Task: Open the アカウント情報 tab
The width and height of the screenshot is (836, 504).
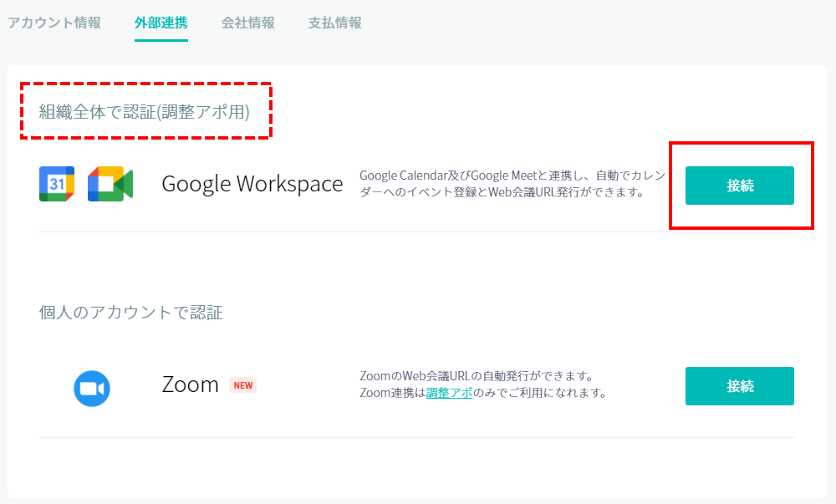Action: (x=54, y=23)
